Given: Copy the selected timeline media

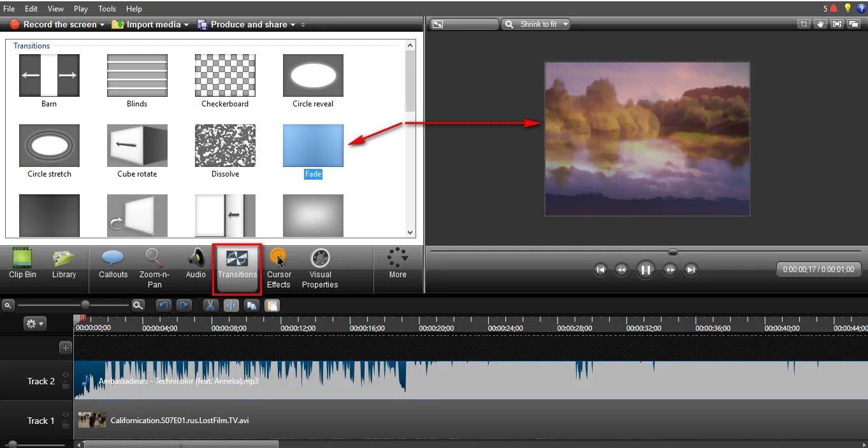Looking at the screenshot, I should click(252, 305).
